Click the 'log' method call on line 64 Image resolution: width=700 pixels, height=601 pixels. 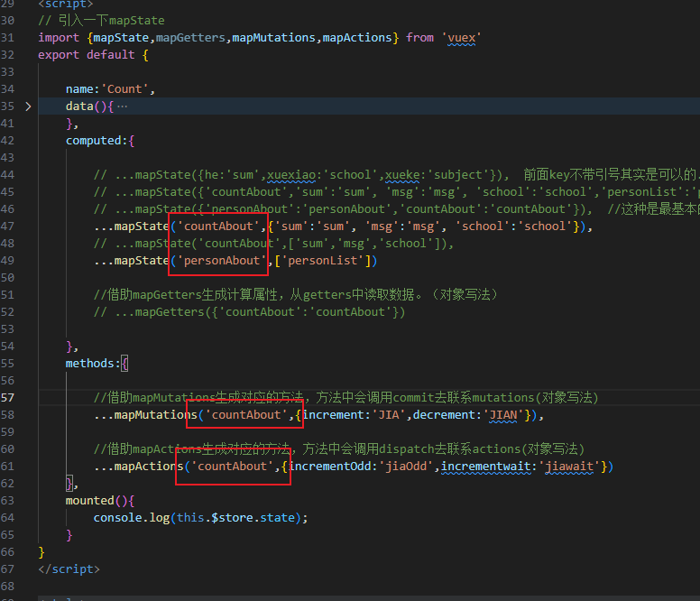pyautogui.click(x=160, y=518)
